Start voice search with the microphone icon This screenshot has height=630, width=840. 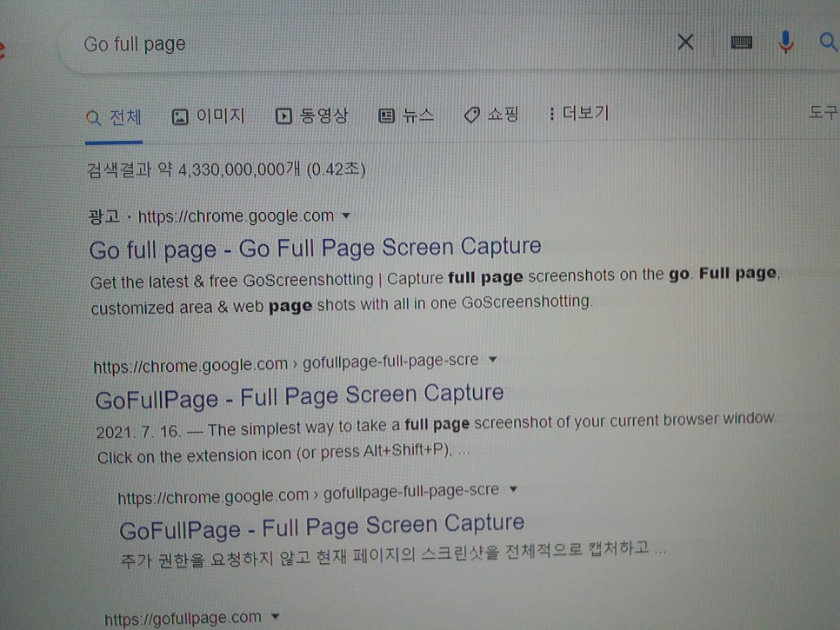tap(786, 42)
